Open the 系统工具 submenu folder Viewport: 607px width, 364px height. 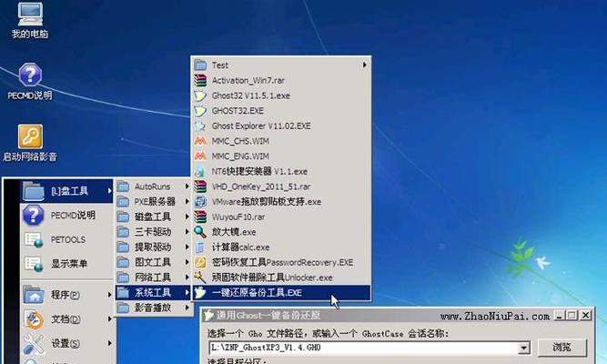[x=153, y=292]
